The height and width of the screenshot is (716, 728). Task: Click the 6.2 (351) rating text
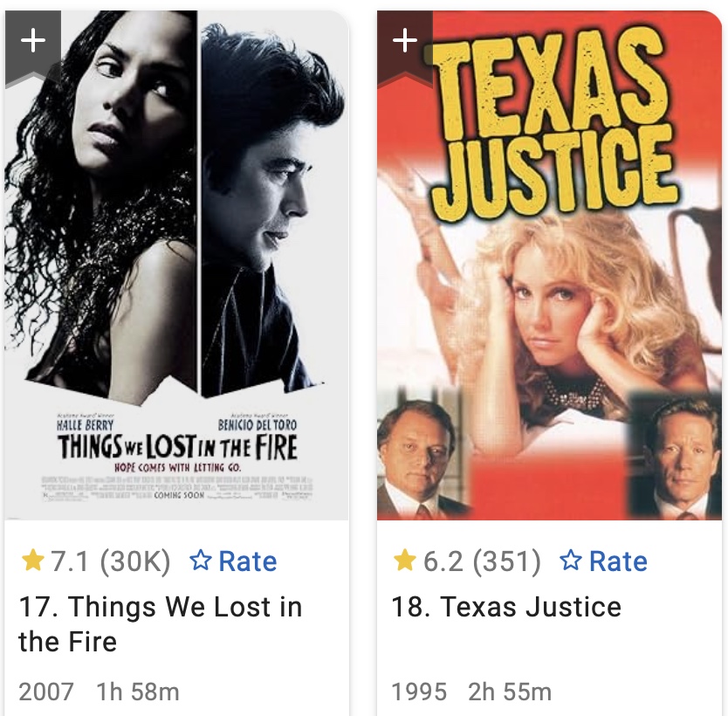click(x=482, y=561)
